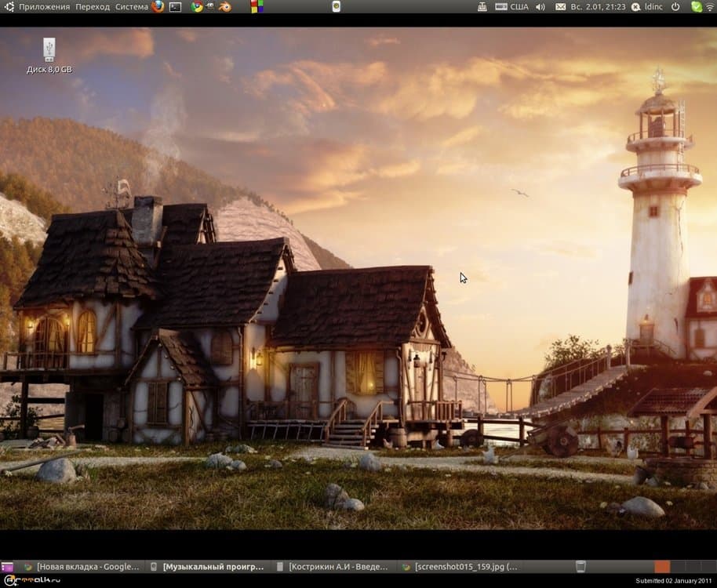Open the Диск 8,0 GB desktop drive

49,56
